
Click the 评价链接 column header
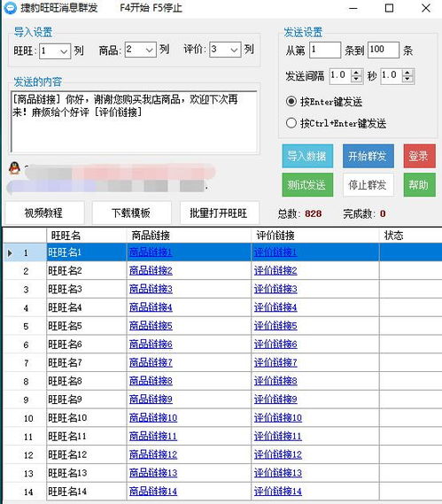click(315, 236)
